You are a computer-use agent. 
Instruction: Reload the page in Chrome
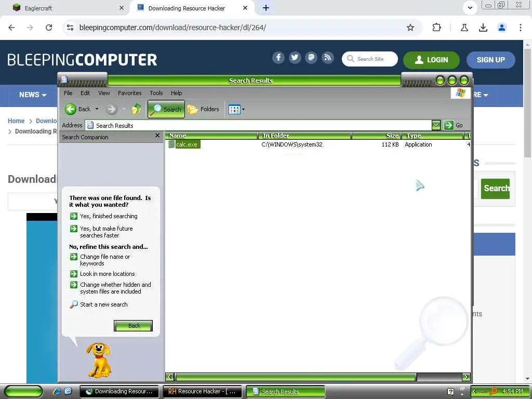[x=49, y=28]
